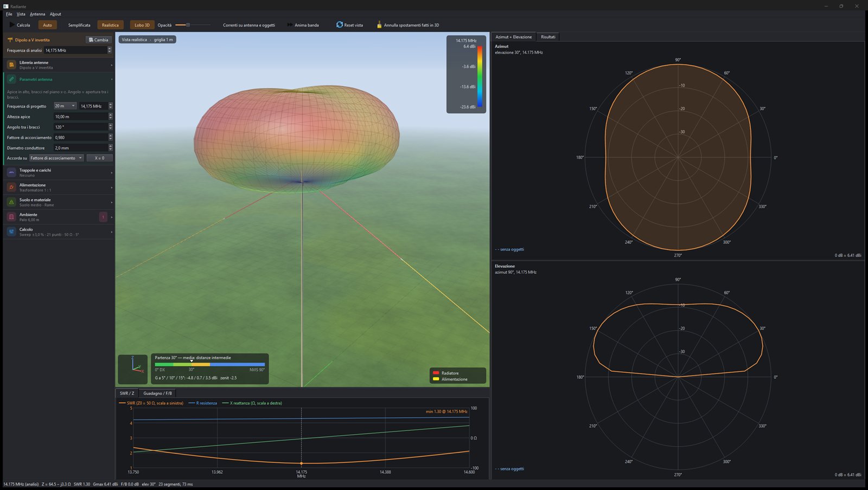The height and width of the screenshot is (490, 868).
Task: Click the Altezza apice input field
Action: click(80, 117)
